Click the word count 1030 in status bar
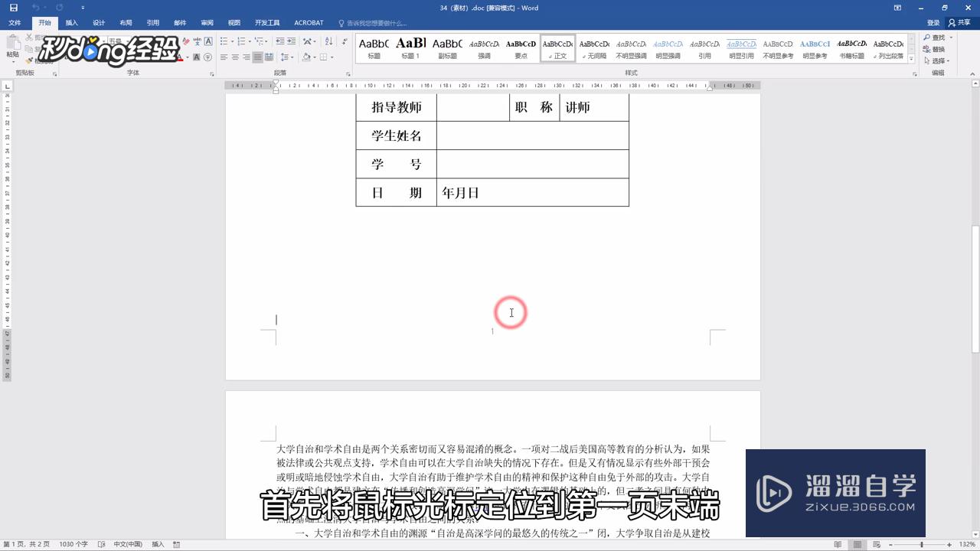 74,544
